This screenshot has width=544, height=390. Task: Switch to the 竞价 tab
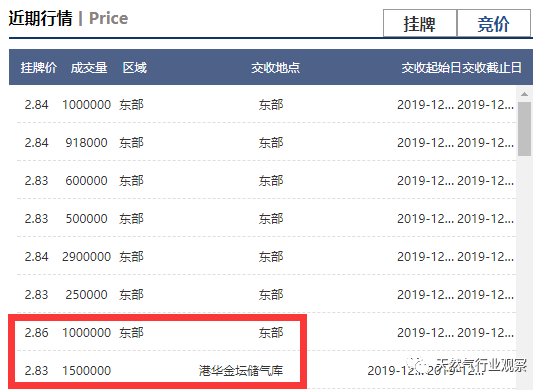pyautogui.click(x=494, y=23)
